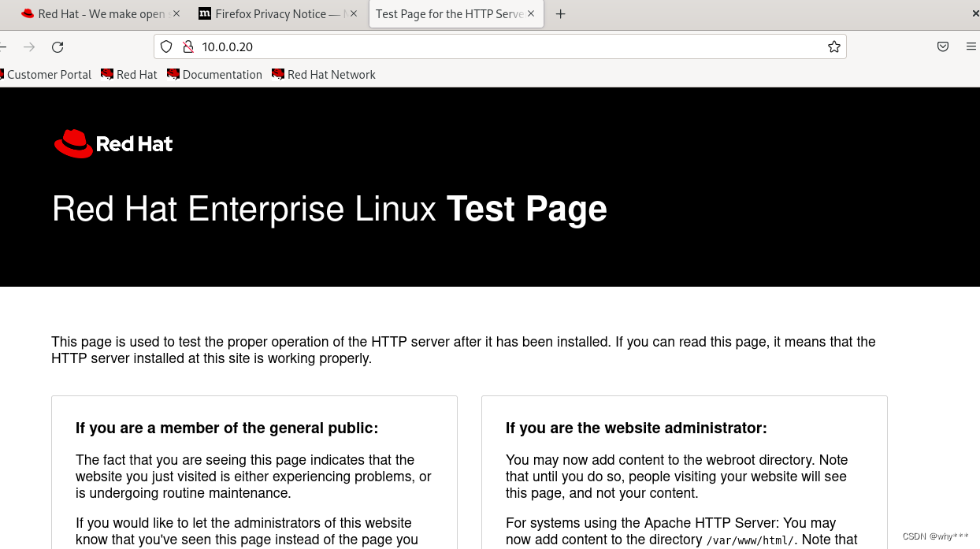Click the Red Hat Enterprise Linux Test Page heading
Viewport: 980px width, 549px height.
(x=329, y=209)
